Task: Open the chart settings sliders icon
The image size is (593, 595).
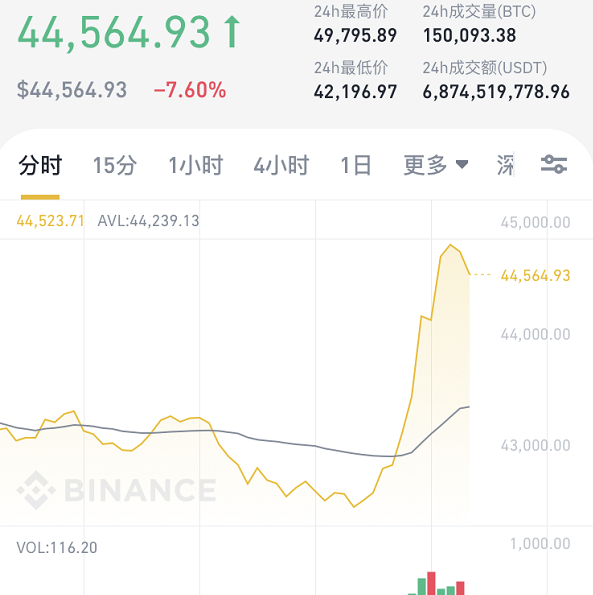Action: [554, 165]
